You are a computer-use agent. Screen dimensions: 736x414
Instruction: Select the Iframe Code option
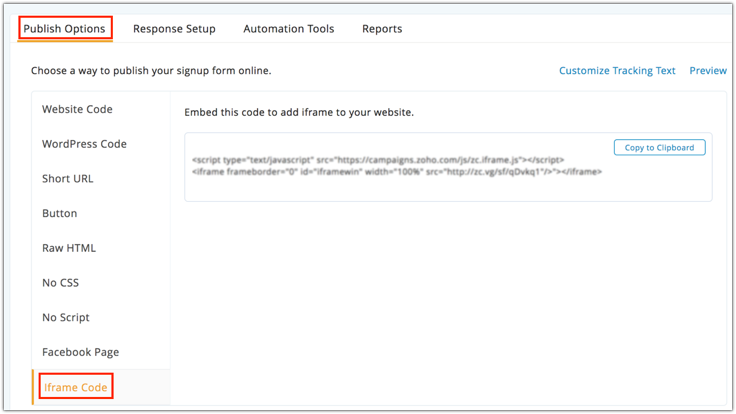pos(75,387)
